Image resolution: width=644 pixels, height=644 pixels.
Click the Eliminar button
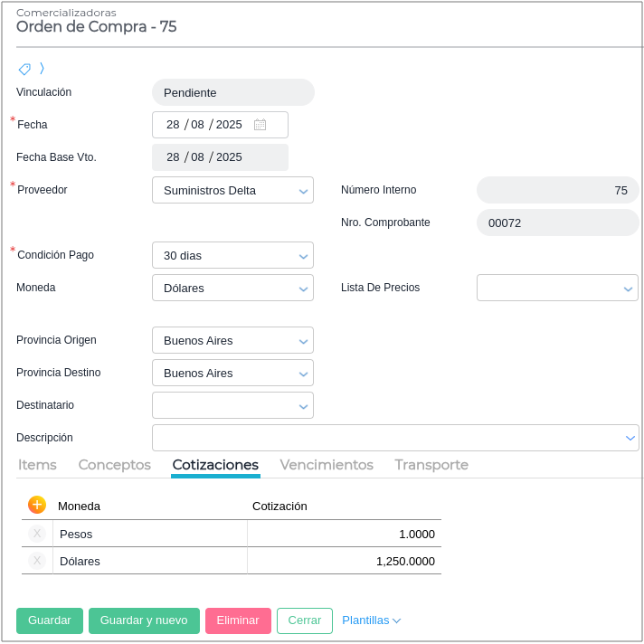click(x=238, y=620)
